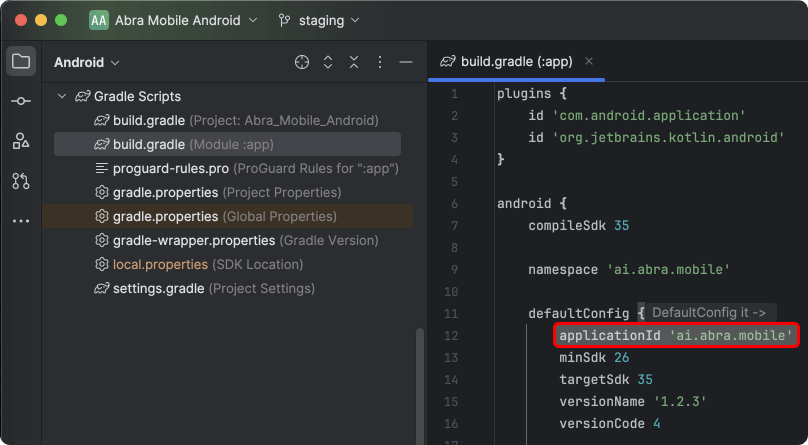Hide the project panel with minimize icon
The width and height of the screenshot is (808, 445).
click(406, 62)
